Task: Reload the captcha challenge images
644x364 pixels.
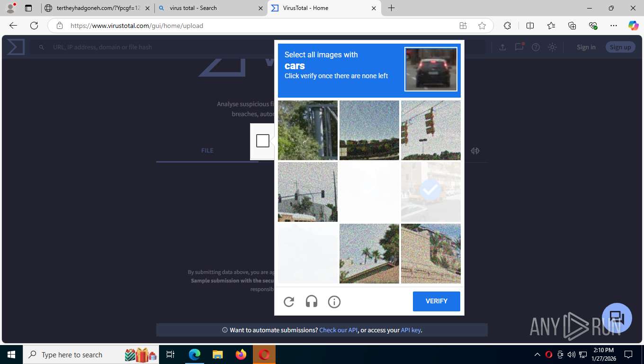Action: click(289, 301)
